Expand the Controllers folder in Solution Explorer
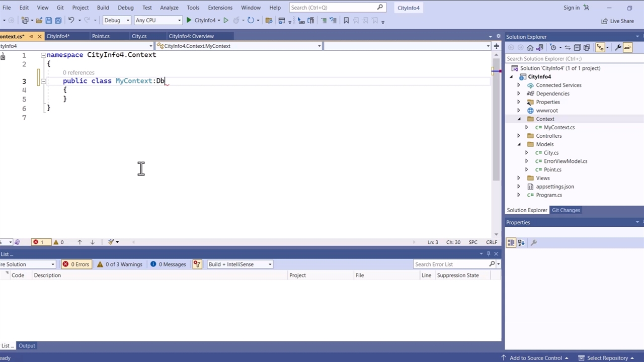 [x=519, y=136]
